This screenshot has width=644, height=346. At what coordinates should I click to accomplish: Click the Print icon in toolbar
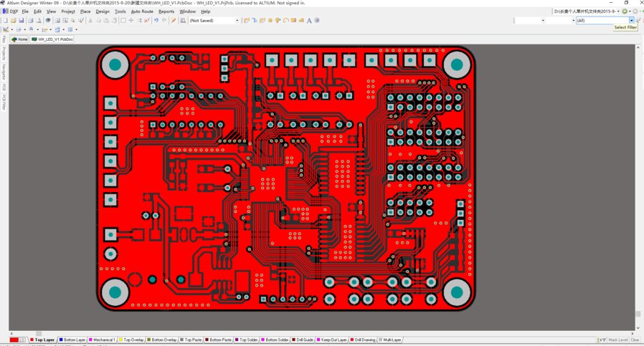[x=30, y=21]
